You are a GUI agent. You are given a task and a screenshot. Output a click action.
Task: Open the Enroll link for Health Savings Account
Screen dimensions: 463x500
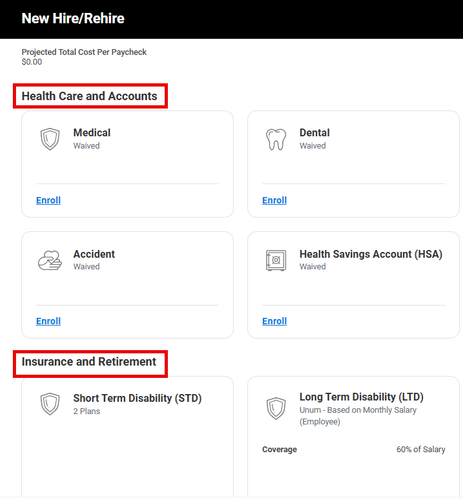274,321
